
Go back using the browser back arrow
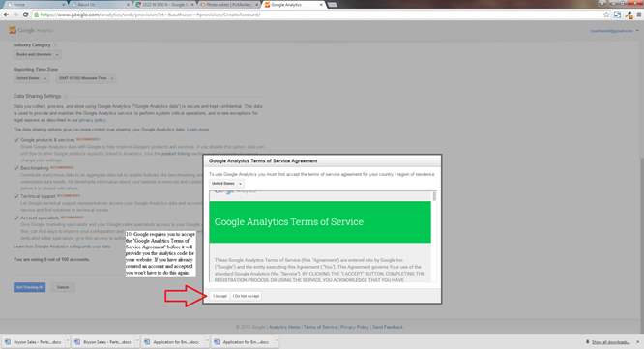click(x=6, y=15)
